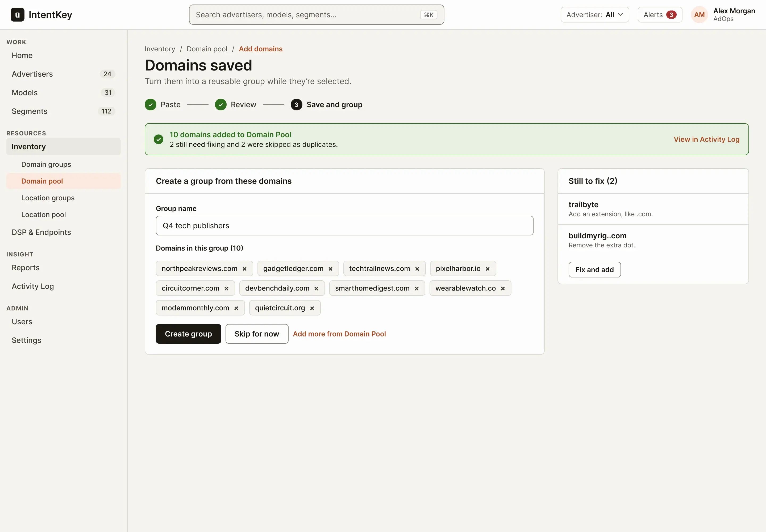Click the Review step label
The height and width of the screenshot is (532, 766).
(244, 105)
